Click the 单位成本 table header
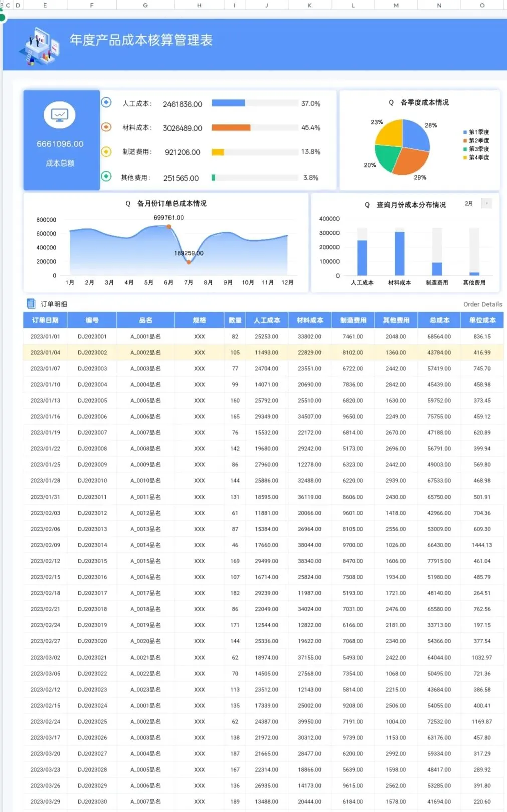The width and height of the screenshot is (507, 812). 482,320
